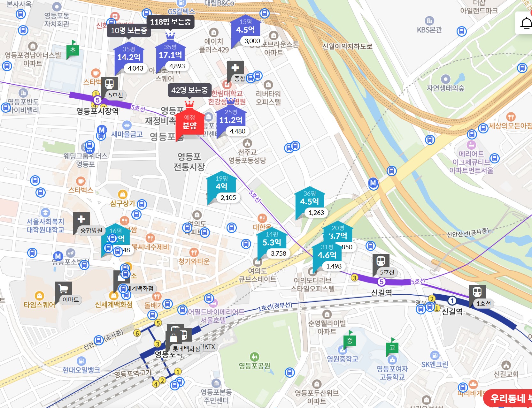532x408 pixels.
Task: Click the 종합병원 hospital cross marker
Action: (81, 220)
